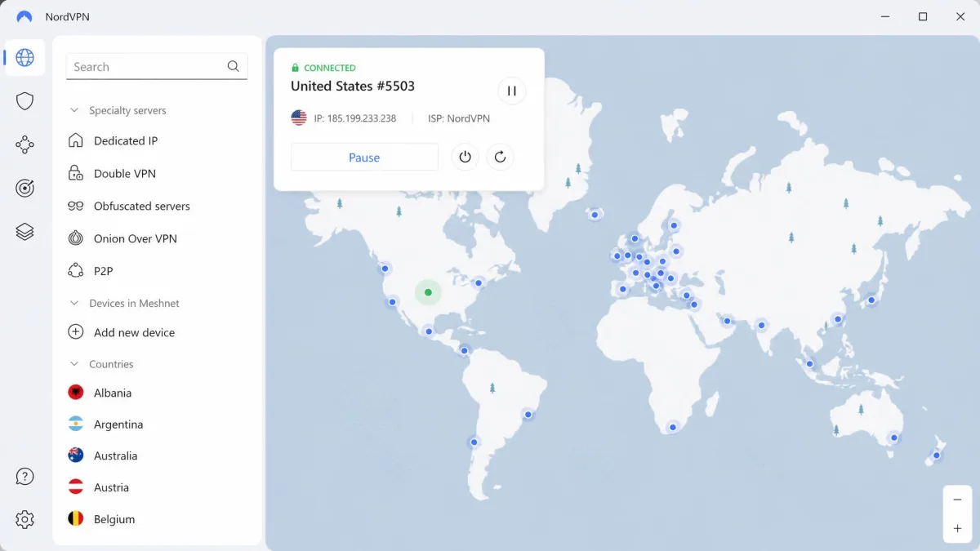Open the Meshnet icon in sidebar
This screenshot has width=980, height=551.
point(24,144)
